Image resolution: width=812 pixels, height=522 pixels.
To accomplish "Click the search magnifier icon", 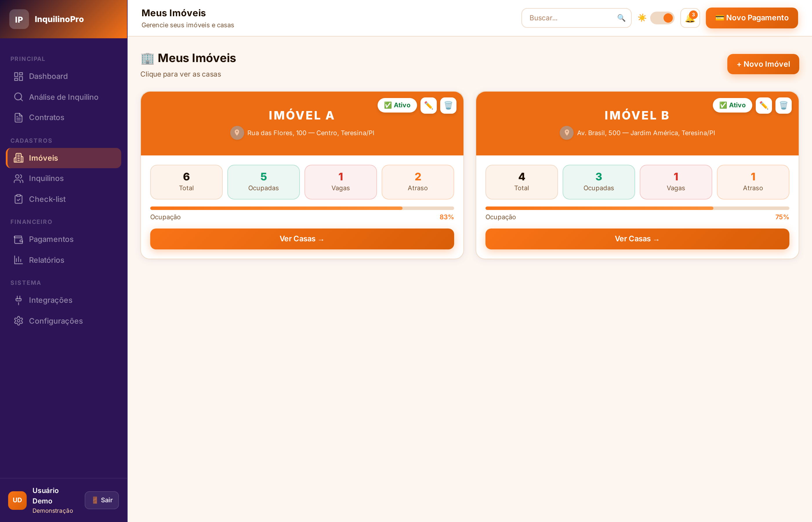I will coord(621,18).
